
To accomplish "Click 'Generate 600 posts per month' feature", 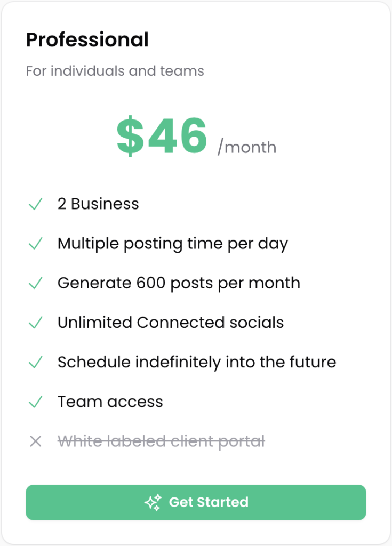I will [x=179, y=283].
